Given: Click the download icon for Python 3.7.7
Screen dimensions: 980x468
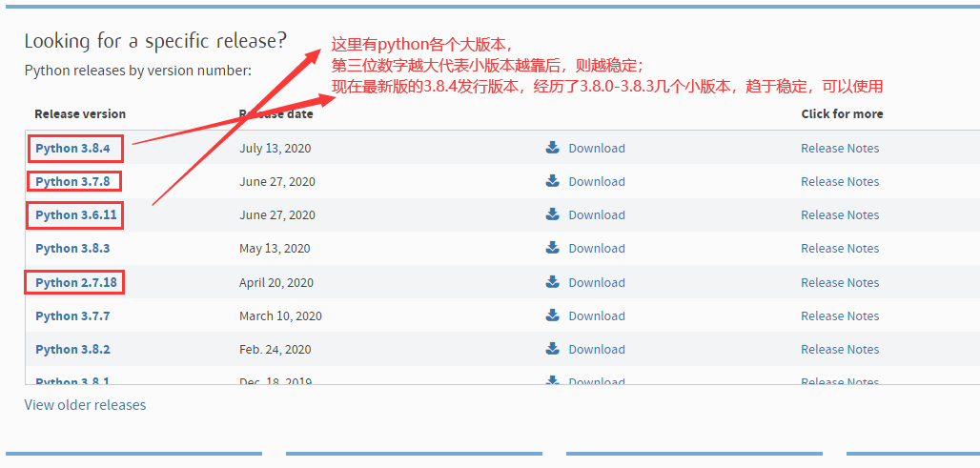Looking at the screenshot, I should click(552, 315).
